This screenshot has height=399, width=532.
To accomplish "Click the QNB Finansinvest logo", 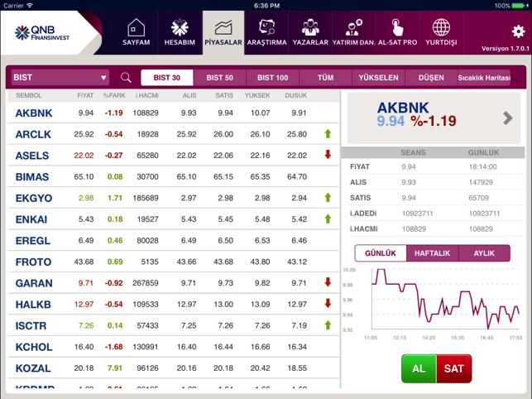I will 42,33.
